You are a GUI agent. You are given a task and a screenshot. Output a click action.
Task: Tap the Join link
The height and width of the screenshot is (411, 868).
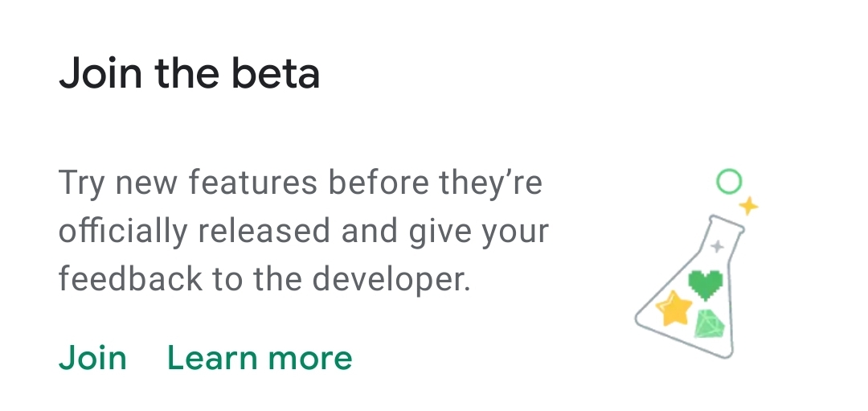point(92,358)
